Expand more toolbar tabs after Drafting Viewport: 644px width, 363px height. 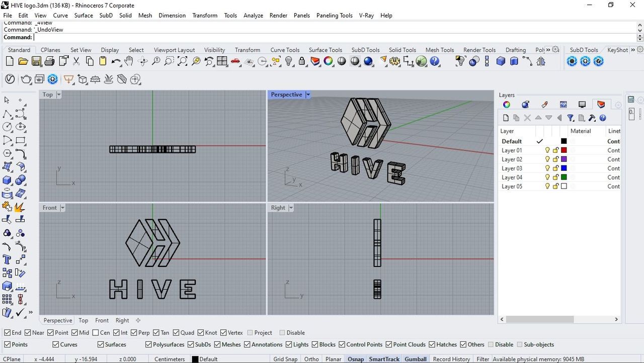548,50
